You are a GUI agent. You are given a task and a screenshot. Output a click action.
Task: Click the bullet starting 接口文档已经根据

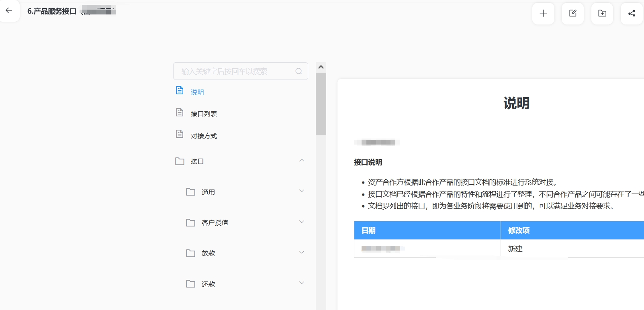(506, 194)
